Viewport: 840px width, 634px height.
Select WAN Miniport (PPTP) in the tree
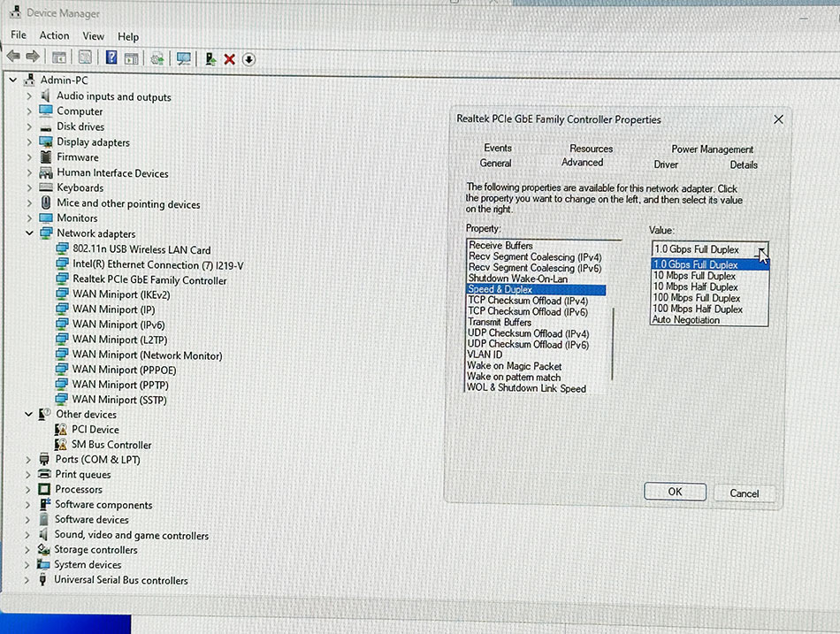(x=120, y=385)
